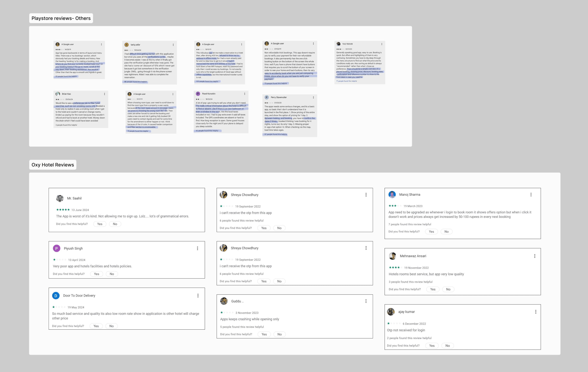Open three-dot menu on ajay kumar review

pyautogui.click(x=536, y=312)
